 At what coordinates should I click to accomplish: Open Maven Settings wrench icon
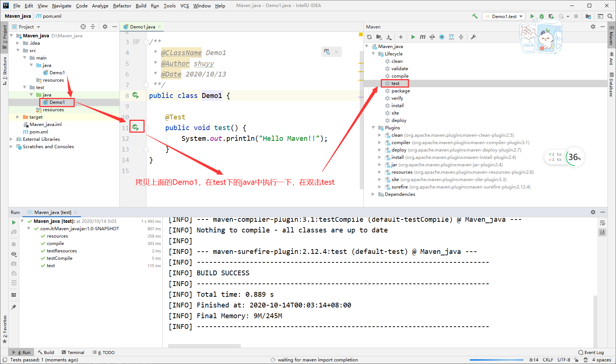click(x=473, y=37)
